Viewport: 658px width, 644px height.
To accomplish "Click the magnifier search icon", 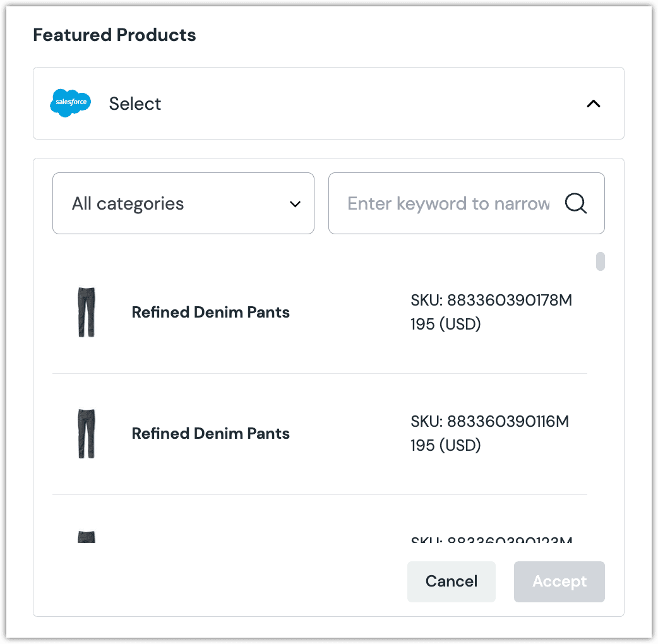I will point(576,203).
